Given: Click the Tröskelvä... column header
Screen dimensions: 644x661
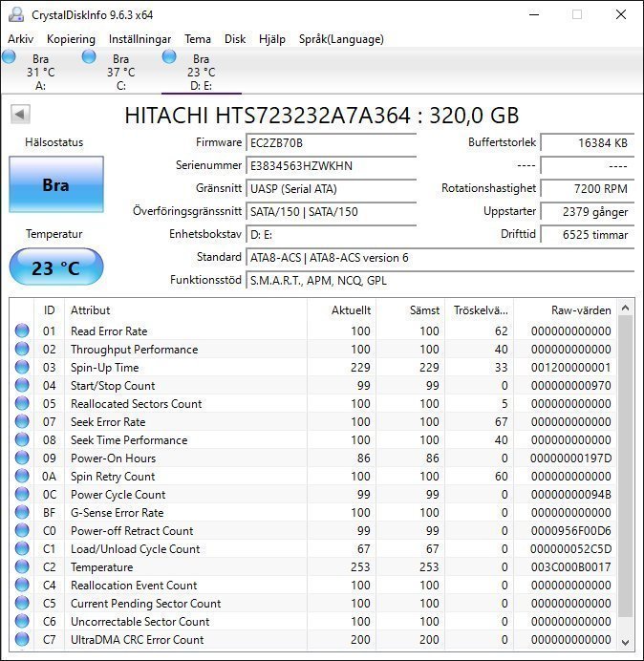Looking at the screenshot, I should pyautogui.click(x=479, y=310).
